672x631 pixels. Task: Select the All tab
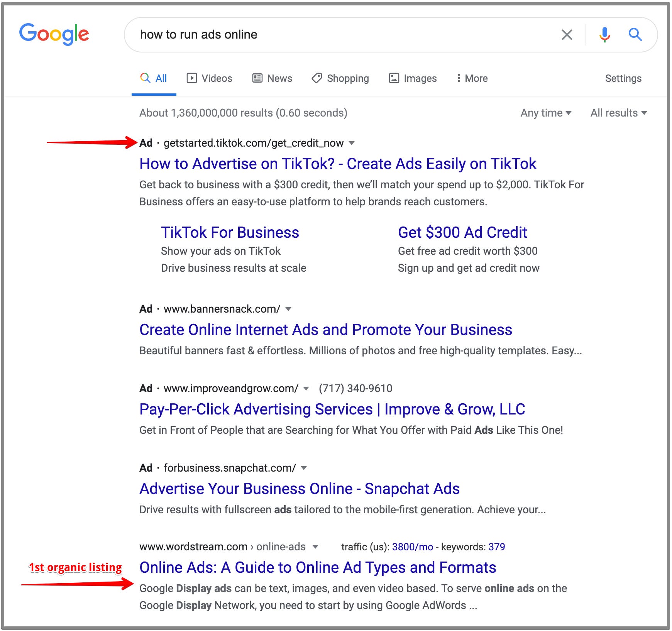[154, 78]
